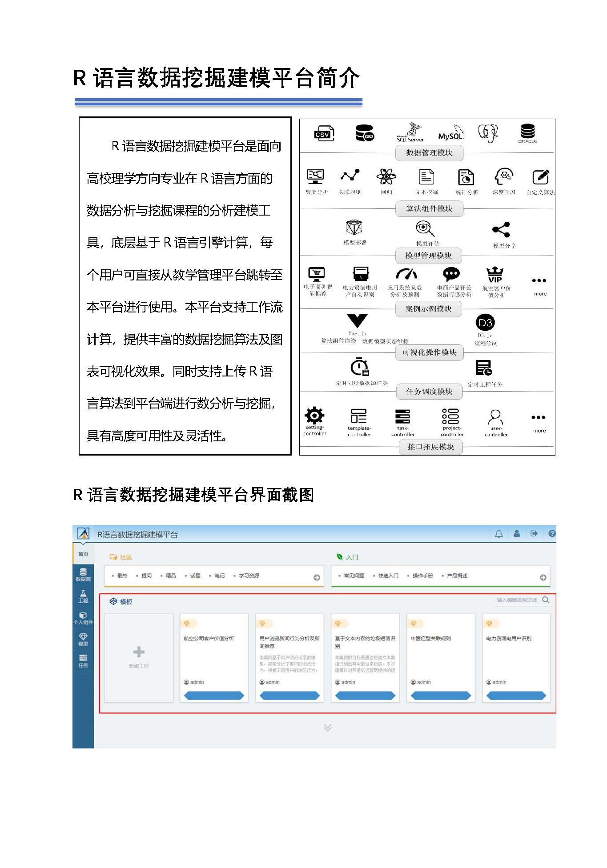Open 学习资源 in the community panel
The height and width of the screenshot is (868, 607).
pyautogui.click(x=249, y=576)
